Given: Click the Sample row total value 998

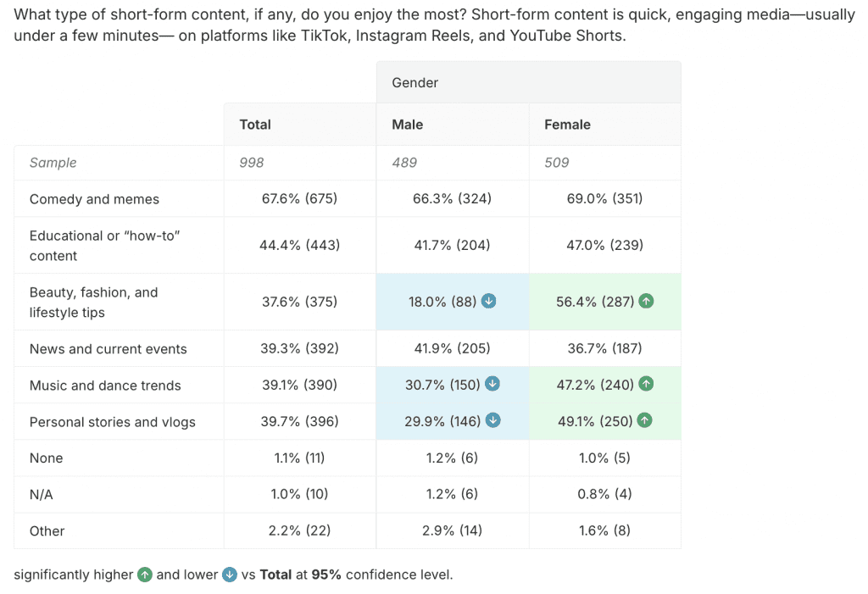Looking at the screenshot, I should [252, 163].
